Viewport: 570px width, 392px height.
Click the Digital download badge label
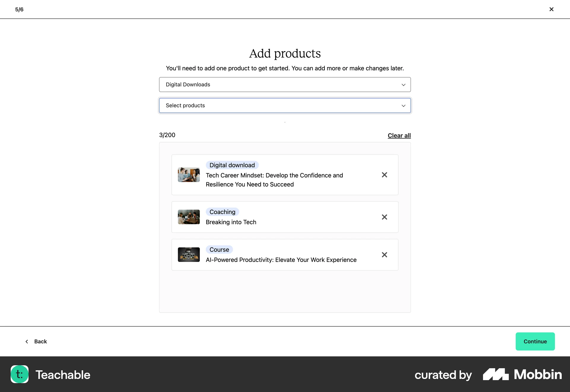[232, 165]
